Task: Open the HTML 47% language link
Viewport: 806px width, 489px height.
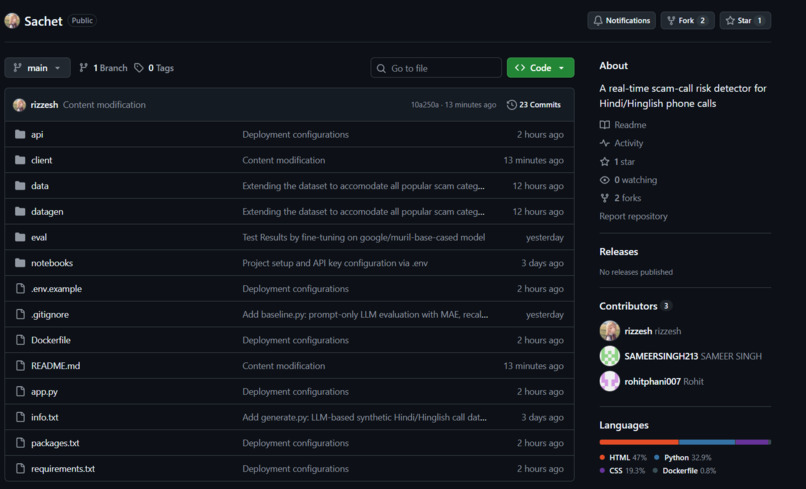Action: pos(623,458)
